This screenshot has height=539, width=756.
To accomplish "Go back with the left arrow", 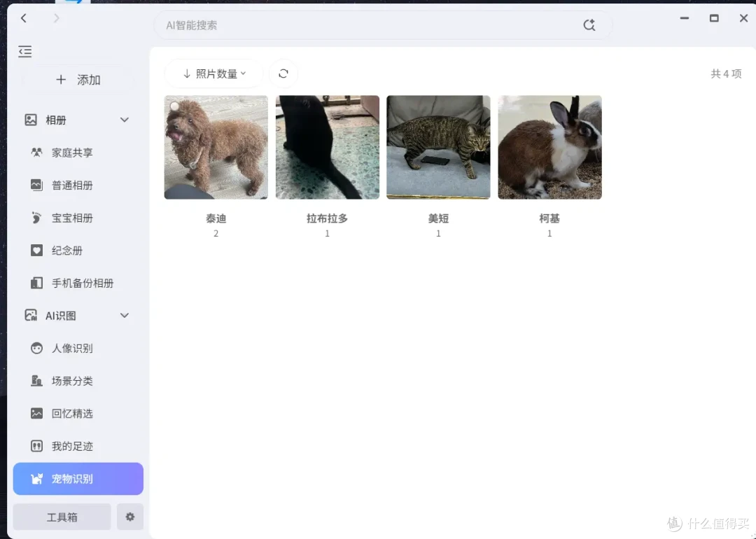I will click(24, 18).
